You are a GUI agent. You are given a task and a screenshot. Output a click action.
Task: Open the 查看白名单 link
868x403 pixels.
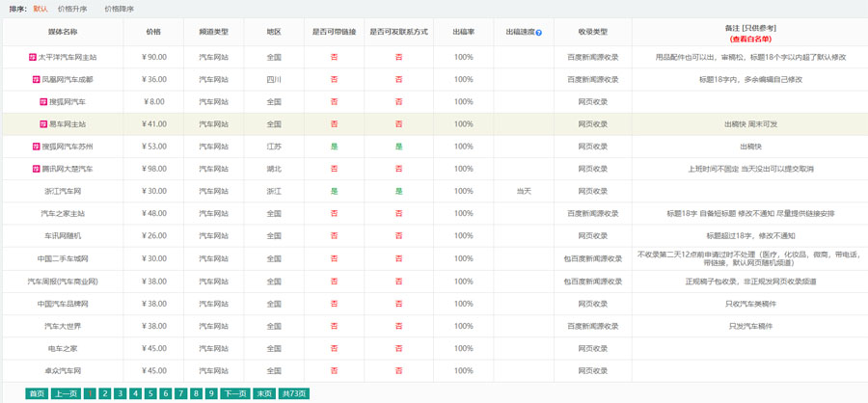[750, 40]
